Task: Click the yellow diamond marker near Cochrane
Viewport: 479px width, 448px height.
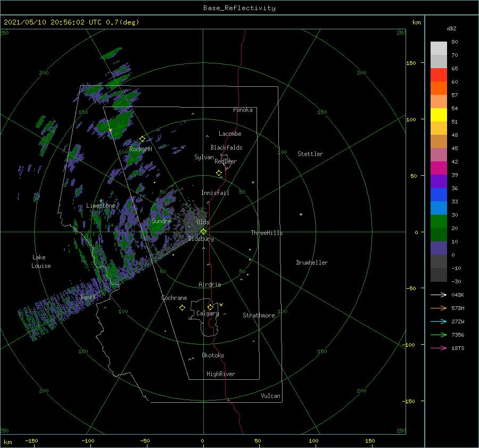Action: [x=182, y=308]
